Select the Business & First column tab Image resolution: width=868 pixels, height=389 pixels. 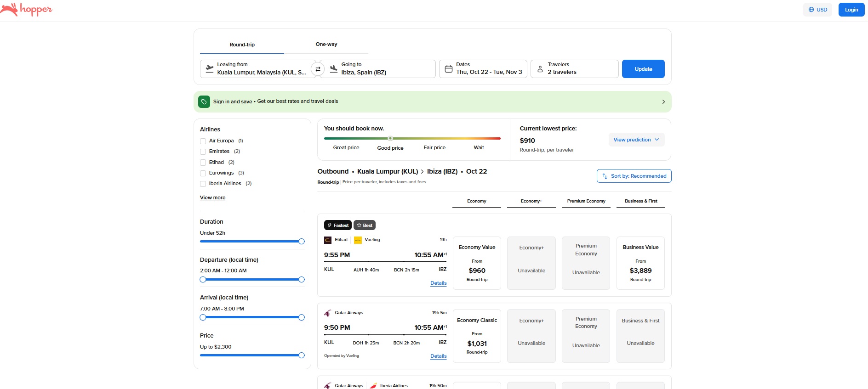[x=641, y=201]
